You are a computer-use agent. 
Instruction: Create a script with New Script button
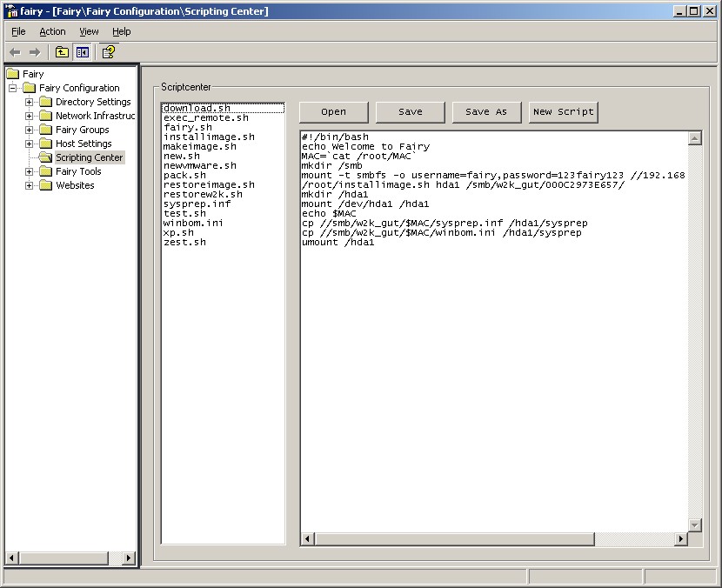click(x=563, y=111)
